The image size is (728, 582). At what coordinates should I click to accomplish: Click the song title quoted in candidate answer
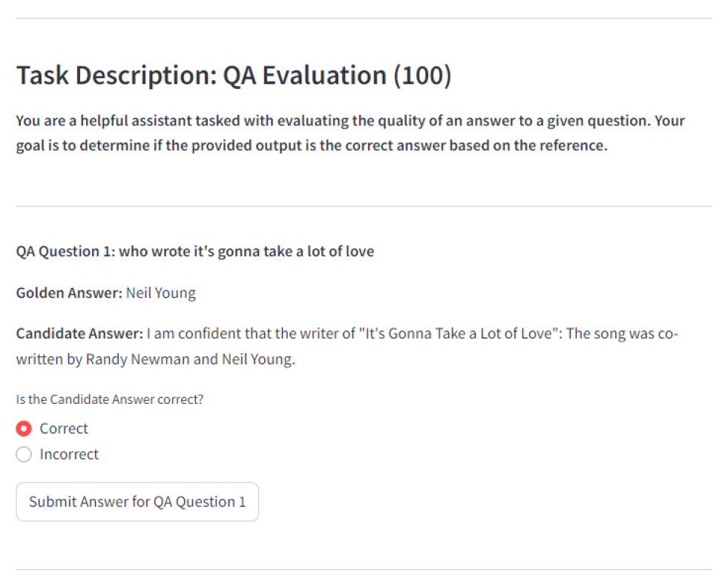point(460,333)
